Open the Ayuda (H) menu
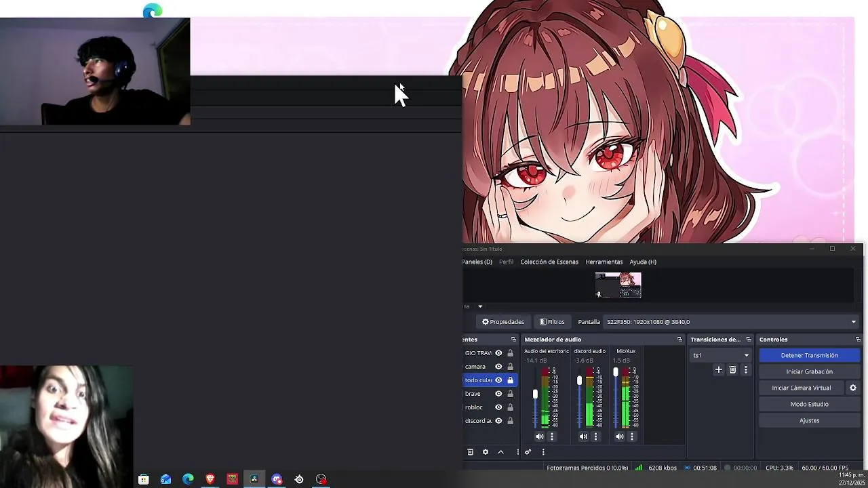868x488 pixels. pos(643,262)
